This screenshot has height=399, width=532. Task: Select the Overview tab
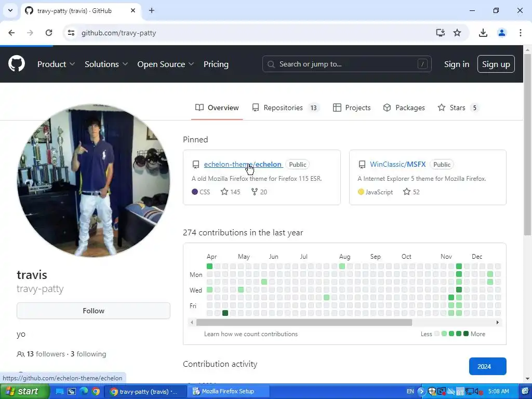pyautogui.click(x=217, y=108)
